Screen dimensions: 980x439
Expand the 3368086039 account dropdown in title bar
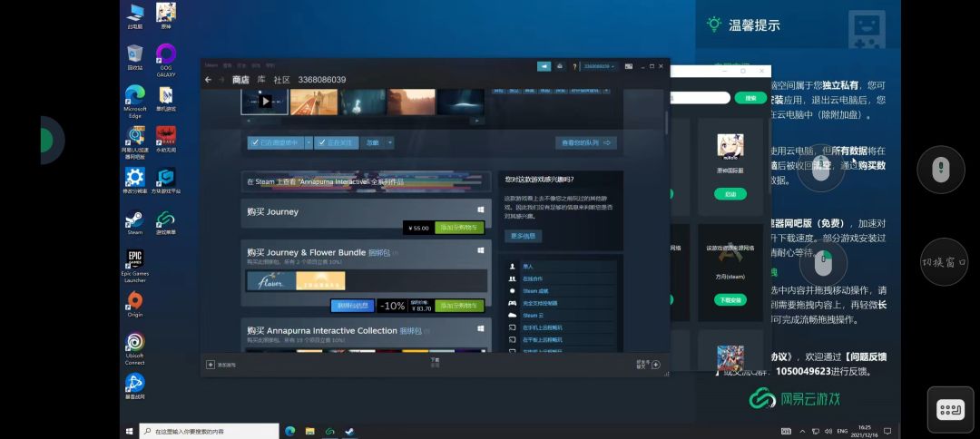pyautogui.click(x=599, y=66)
